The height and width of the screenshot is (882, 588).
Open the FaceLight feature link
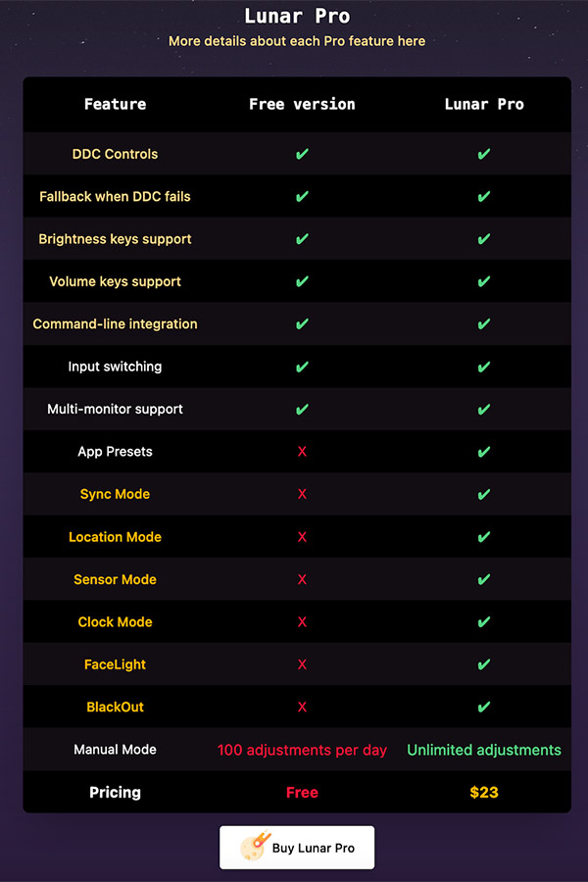(115, 664)
